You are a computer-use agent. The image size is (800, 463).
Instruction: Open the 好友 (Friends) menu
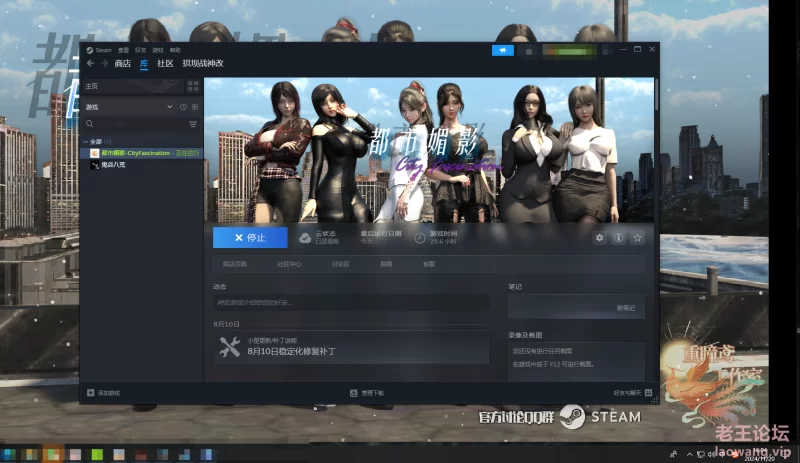140,50
